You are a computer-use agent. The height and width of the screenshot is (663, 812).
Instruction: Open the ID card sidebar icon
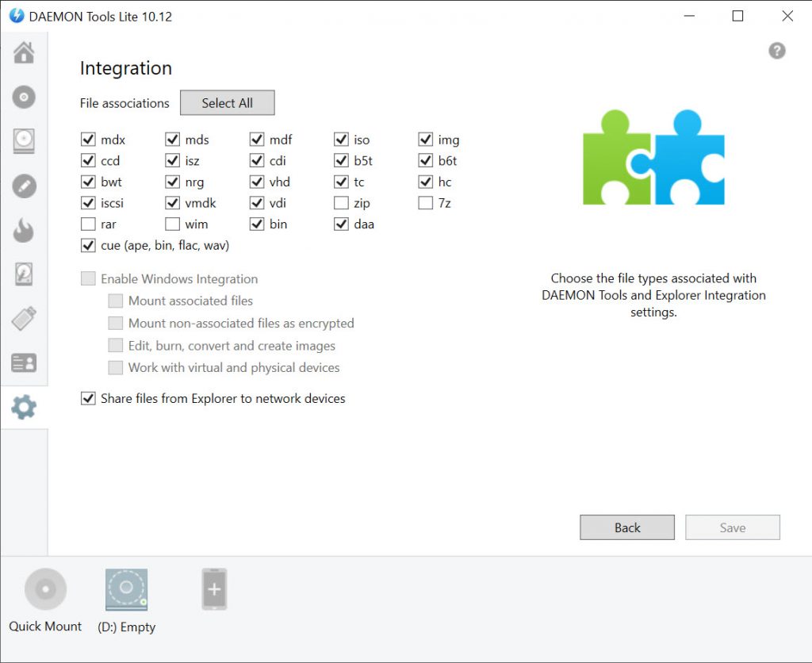pos(24,363)
